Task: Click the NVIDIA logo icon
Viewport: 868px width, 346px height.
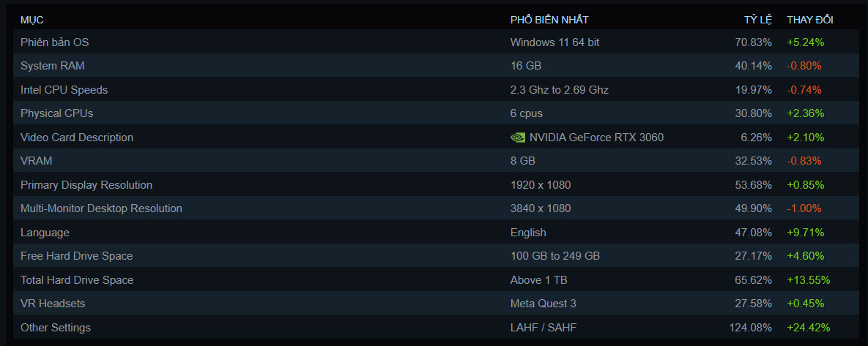Action: coord(517,137)
